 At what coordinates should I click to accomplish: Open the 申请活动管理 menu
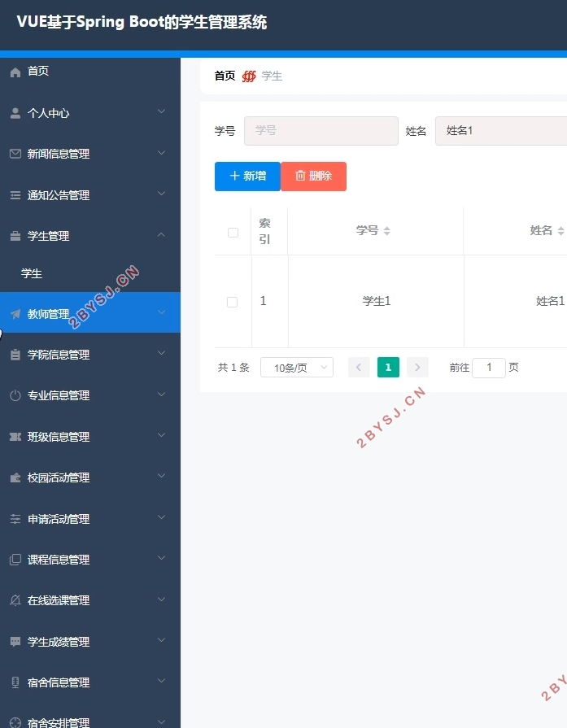(90, 519)
